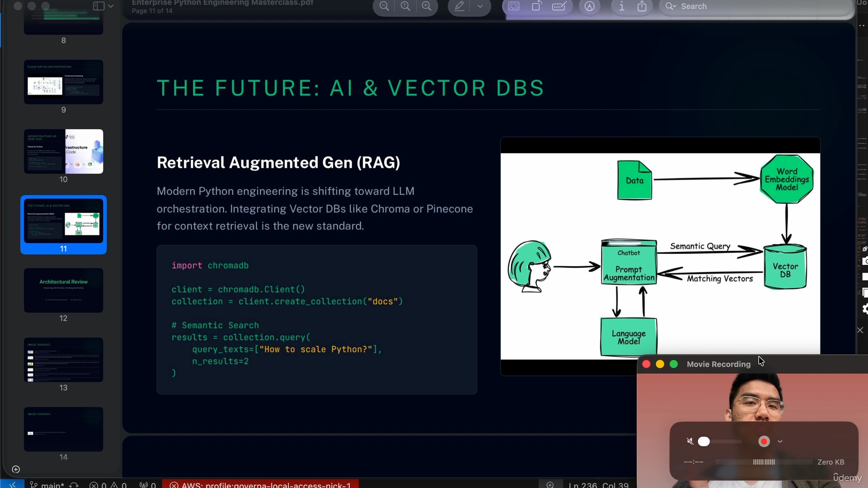Screen dimensions: 868x488
Task: Close the Movie Recording window
Action: coord(646,364)
